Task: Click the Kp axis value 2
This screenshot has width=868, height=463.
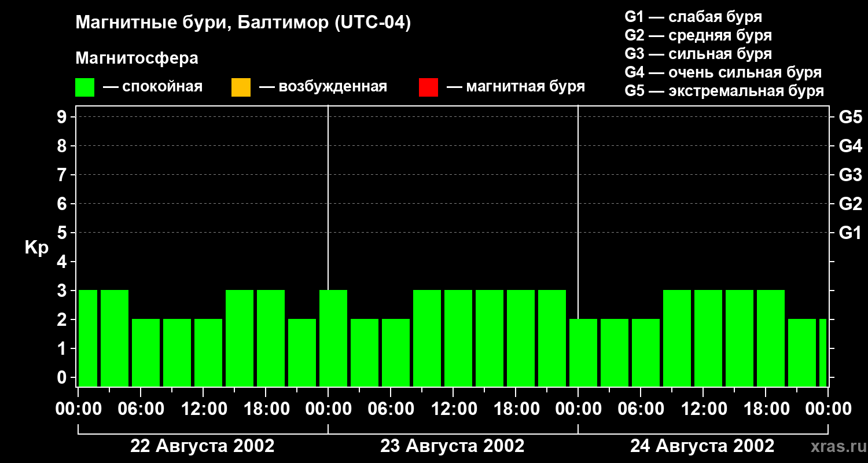Action: [x=62, y=319]
